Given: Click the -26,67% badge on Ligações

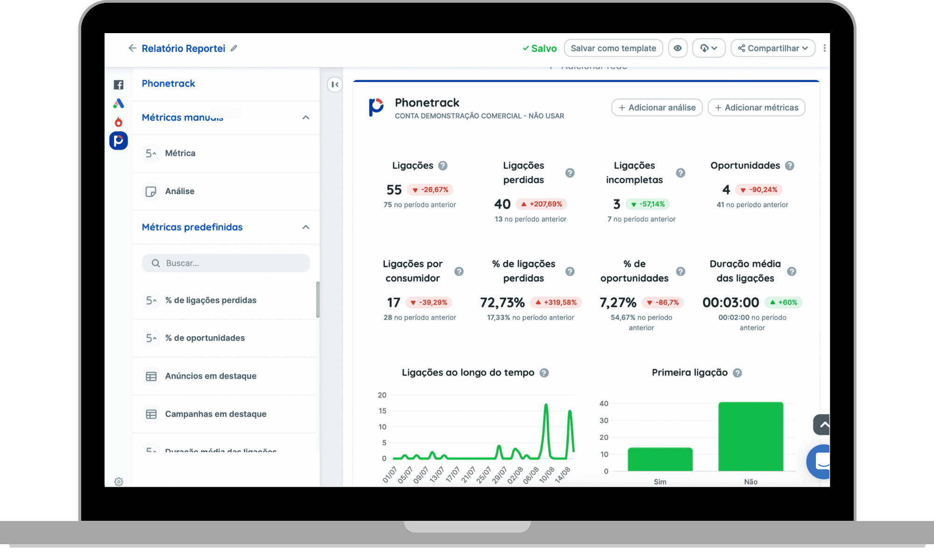Looking at the screenshot, I should (x=430, y=189).
